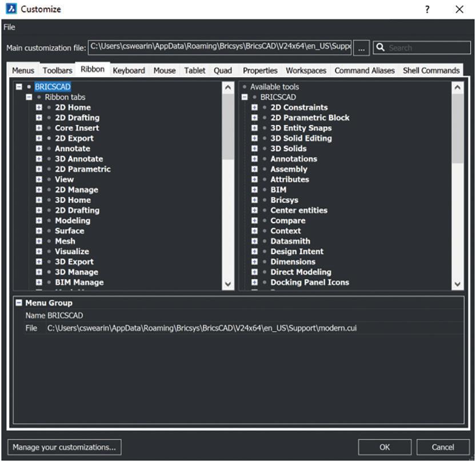Expand the 3D Export node
The image size is (476, 462).
39,262
